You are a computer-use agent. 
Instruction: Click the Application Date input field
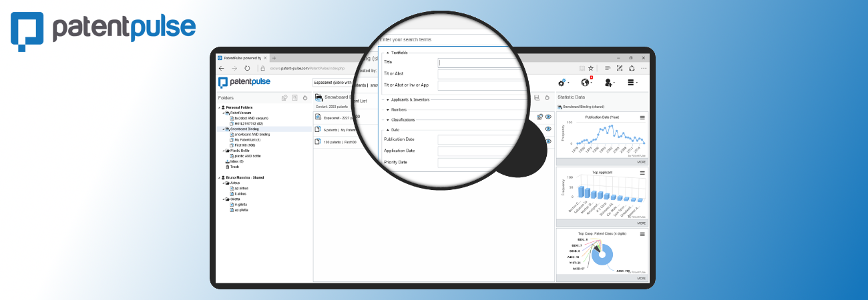(x=479, y=151)
